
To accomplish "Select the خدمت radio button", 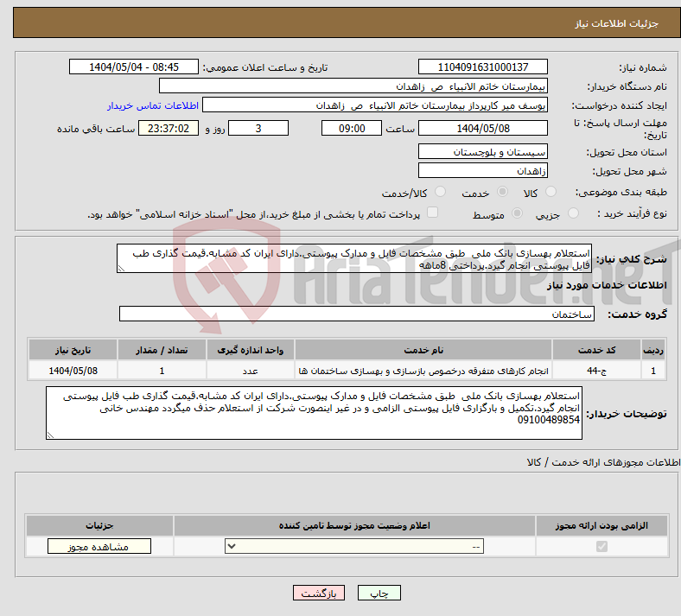I will click(502, 192).
